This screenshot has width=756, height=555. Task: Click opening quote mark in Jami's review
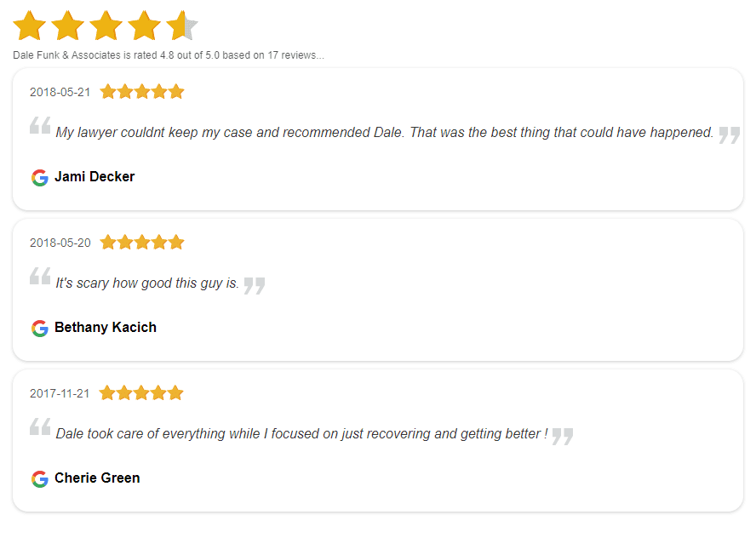point(40,127)
